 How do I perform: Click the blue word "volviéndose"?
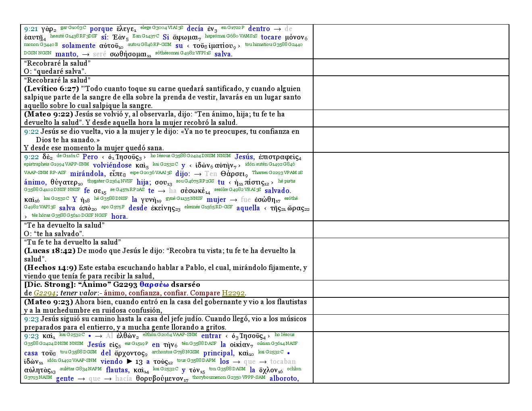point(112,166)
